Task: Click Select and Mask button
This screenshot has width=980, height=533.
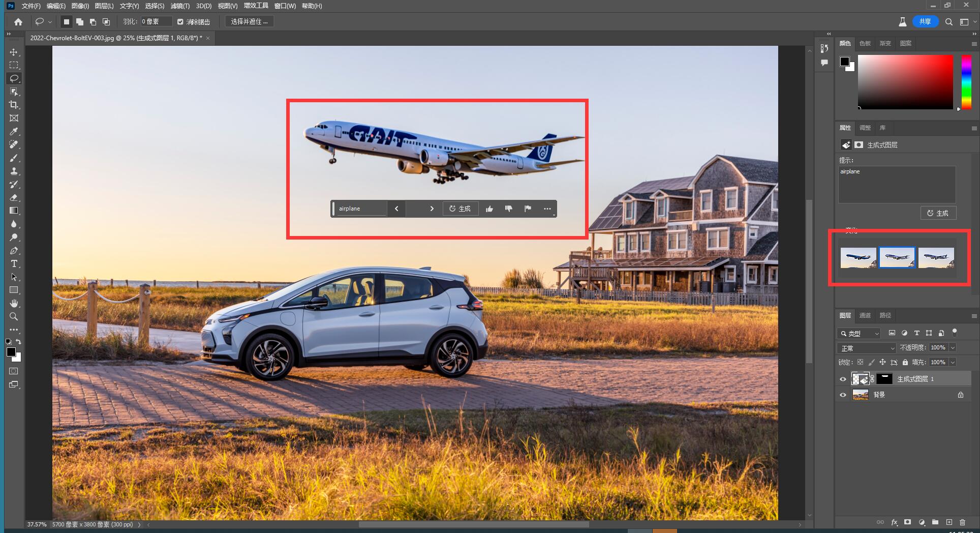Action: tap(249, 21)
